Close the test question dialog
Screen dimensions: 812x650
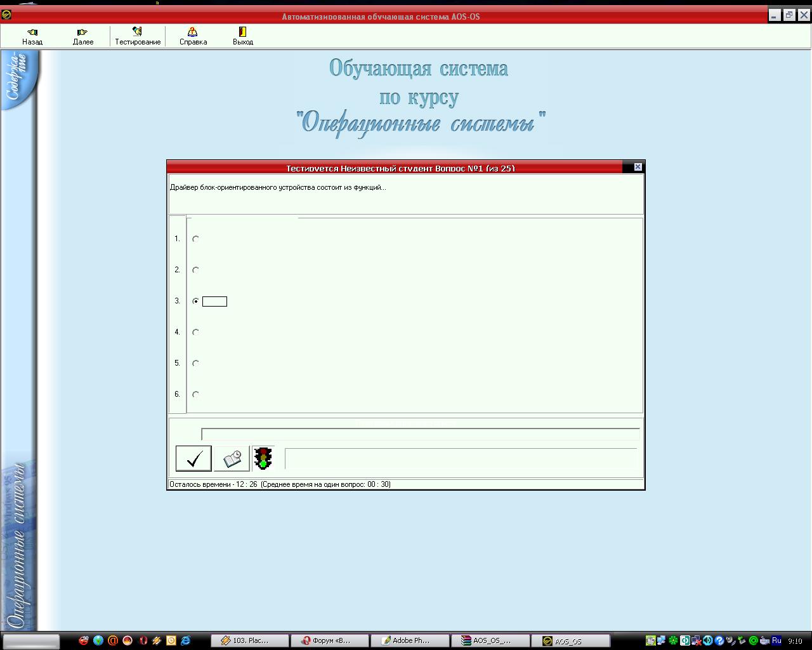pyautogui.click(x=638, y=167)
